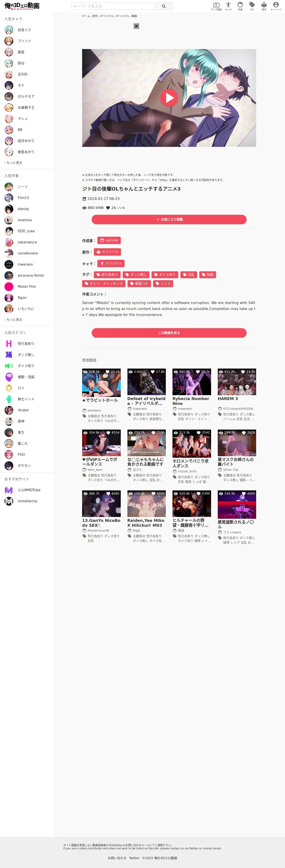This screenshot has height=868, width=285.
Task: Select the ダンス無し tag
Action: (x=136, y=275)
